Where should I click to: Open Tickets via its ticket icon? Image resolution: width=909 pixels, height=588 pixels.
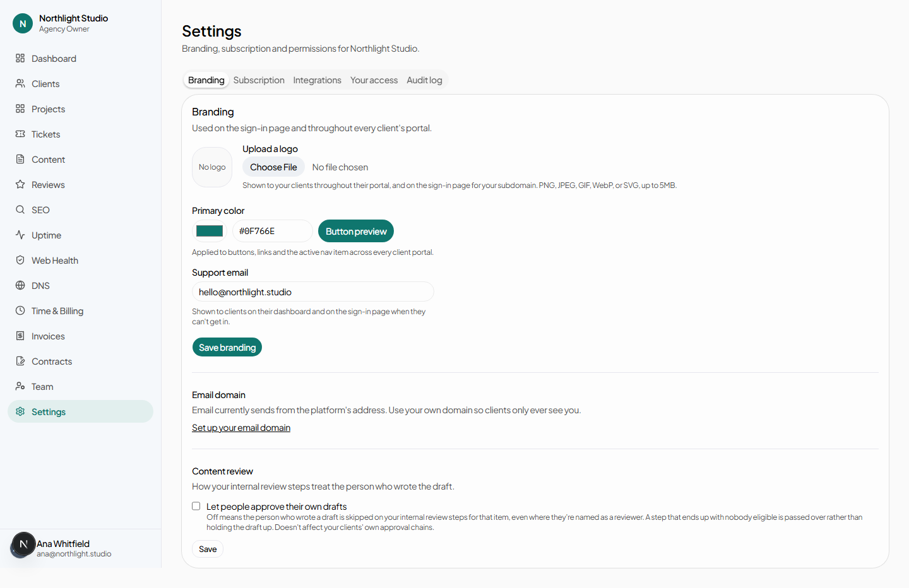coord(20,134)
